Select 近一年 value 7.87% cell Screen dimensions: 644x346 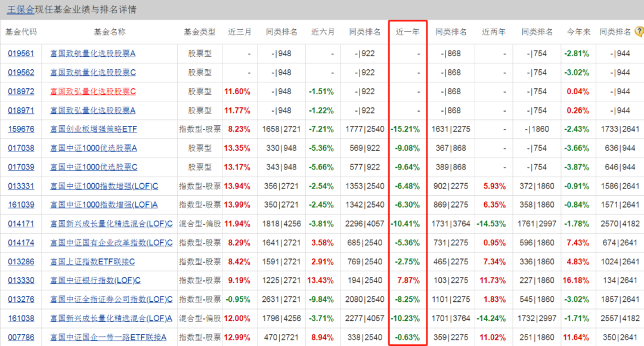(x=408, y=280)
